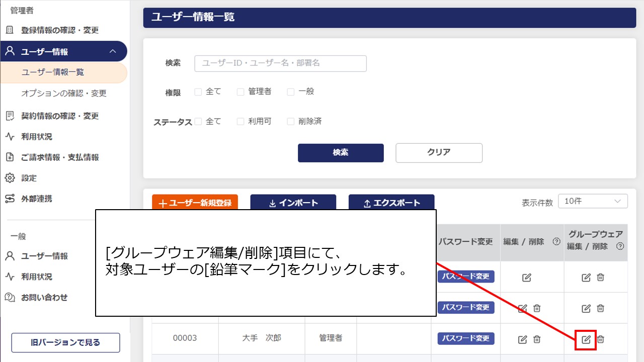Click the グループウェア trash icon in the second table row
The width and height of the screenshot is (644, 362).
[x=600, y=308]
